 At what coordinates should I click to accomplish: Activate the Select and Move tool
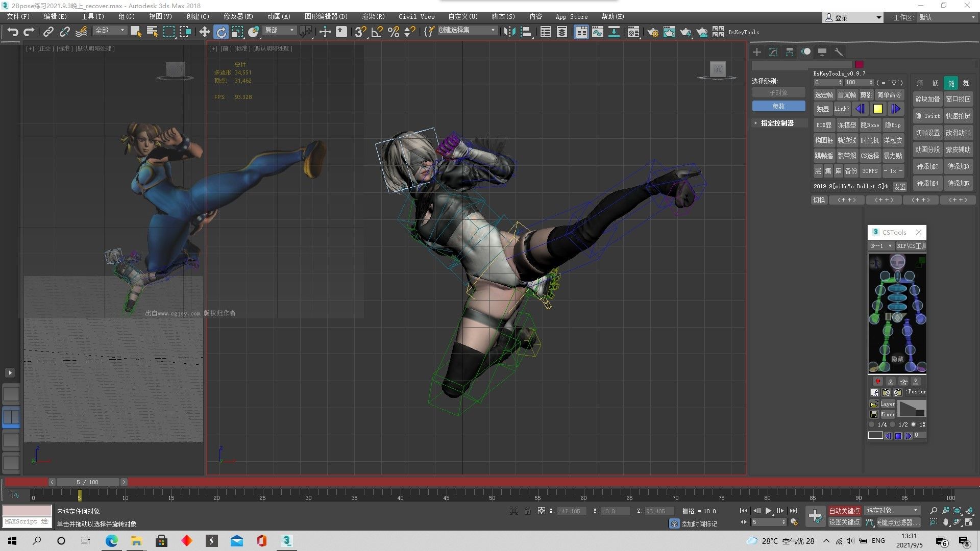(x=204, y=32)
